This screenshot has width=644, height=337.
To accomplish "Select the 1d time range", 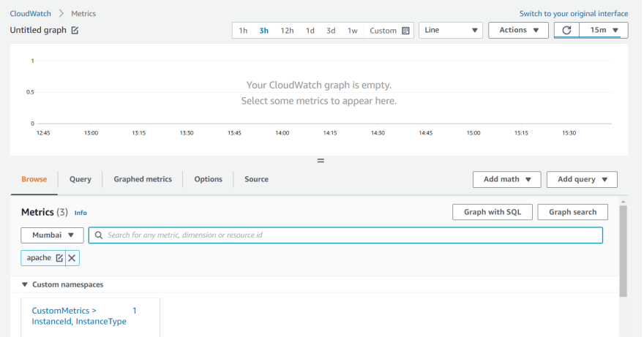I will coord(310,31).
